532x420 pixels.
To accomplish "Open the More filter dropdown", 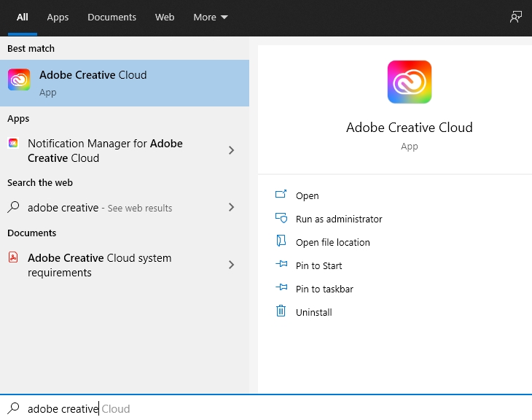I will [211, 17].
